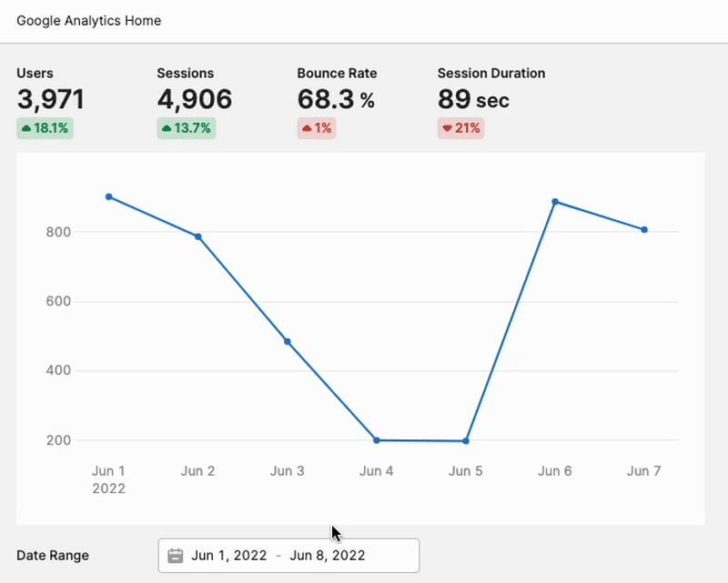Open the Date Range picker field

pos(288,555)
